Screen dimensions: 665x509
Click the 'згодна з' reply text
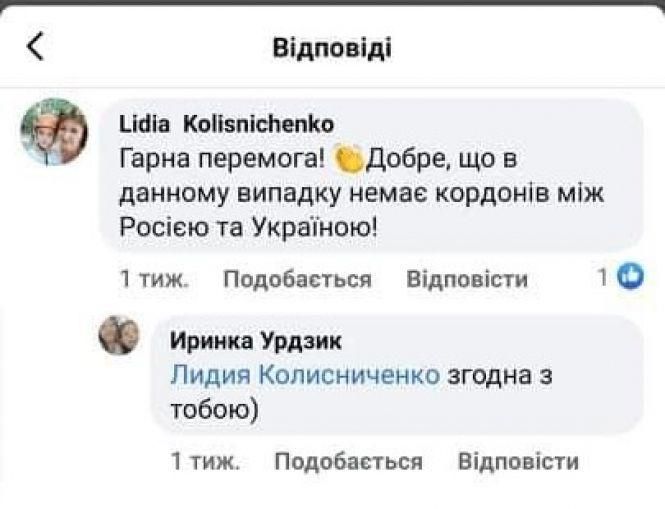pyautogui.click(x=500, y=374)
